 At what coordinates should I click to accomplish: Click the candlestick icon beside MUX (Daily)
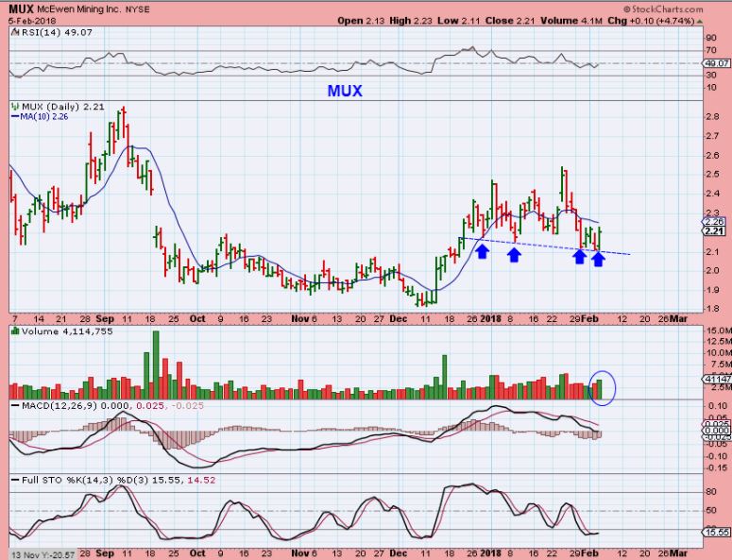15,107
